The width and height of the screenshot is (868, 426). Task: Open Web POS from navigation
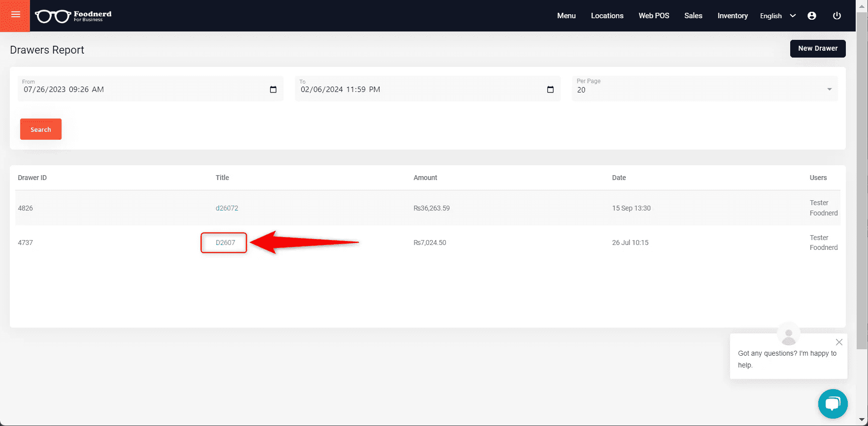pyautogui.click(x=654, y=16)
